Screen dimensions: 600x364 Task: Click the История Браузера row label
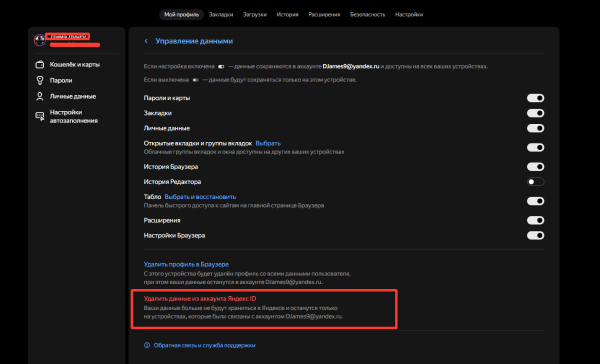point(171,166)
